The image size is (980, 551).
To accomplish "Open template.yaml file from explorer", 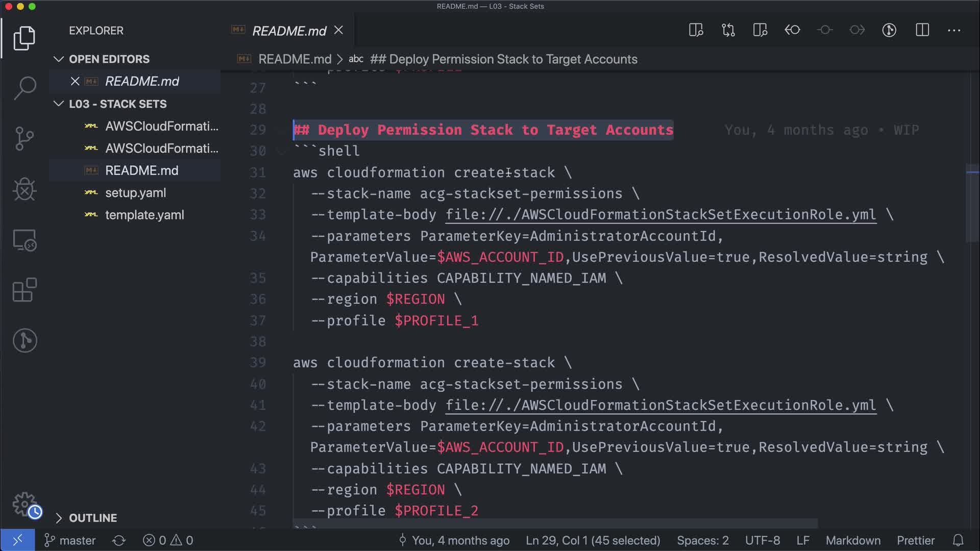I will 144,215.
